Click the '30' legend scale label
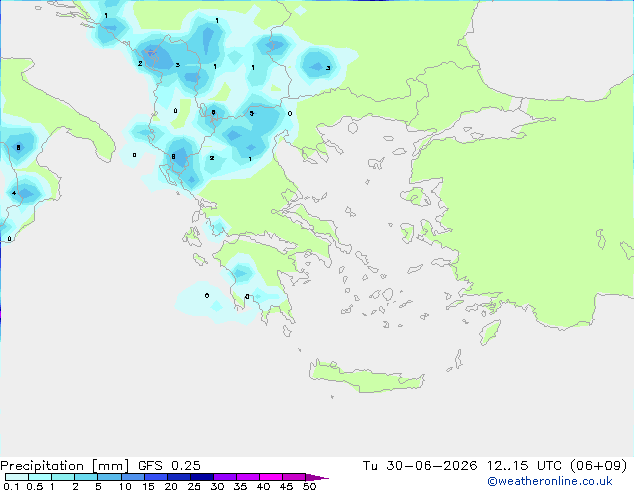 coord(217,486)
